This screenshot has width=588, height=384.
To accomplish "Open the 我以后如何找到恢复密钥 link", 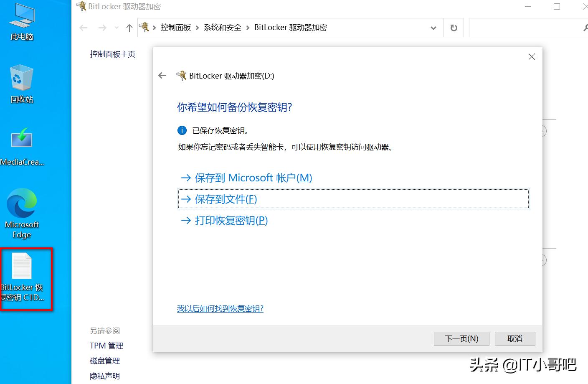I will click(220, 308).
